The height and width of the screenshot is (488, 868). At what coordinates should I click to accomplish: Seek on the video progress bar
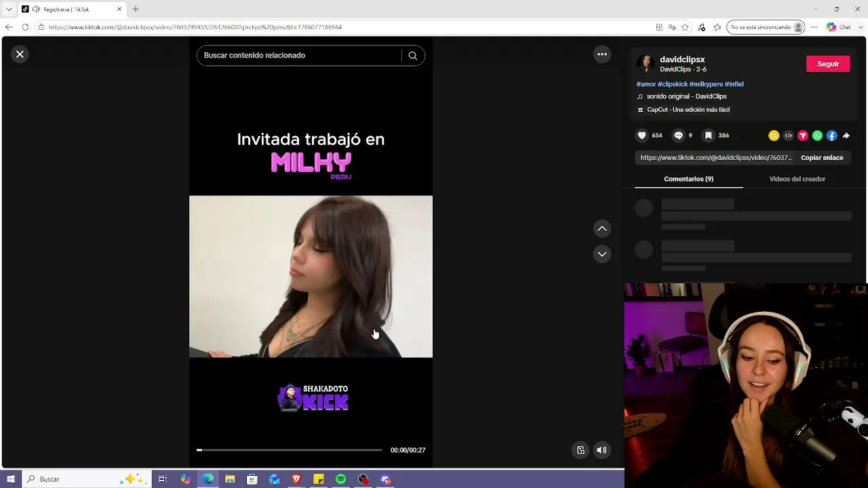click(290, 450)
